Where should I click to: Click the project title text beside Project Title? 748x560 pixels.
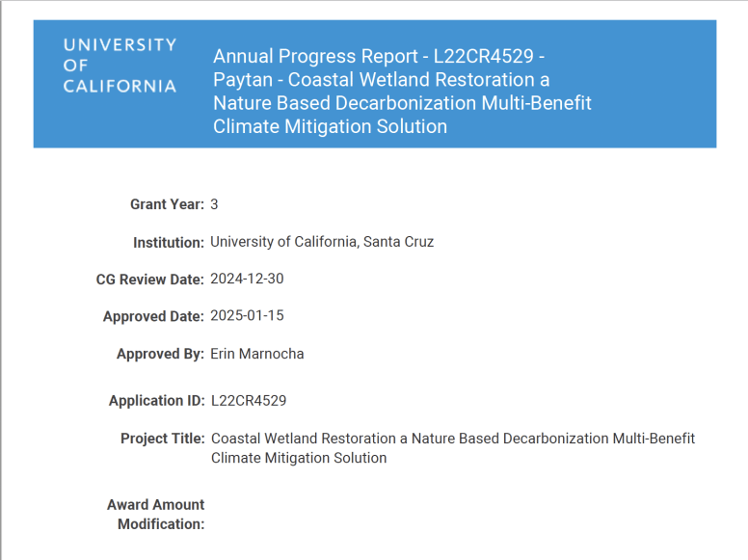452,448
